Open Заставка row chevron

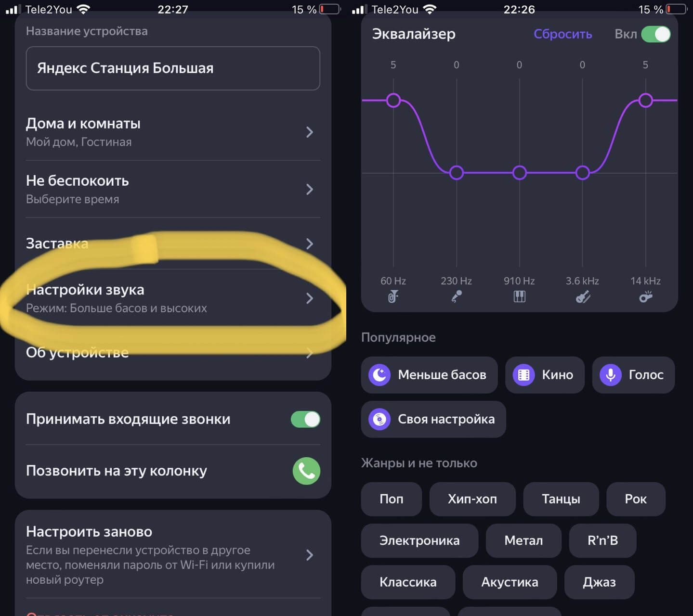coord(310,244)
